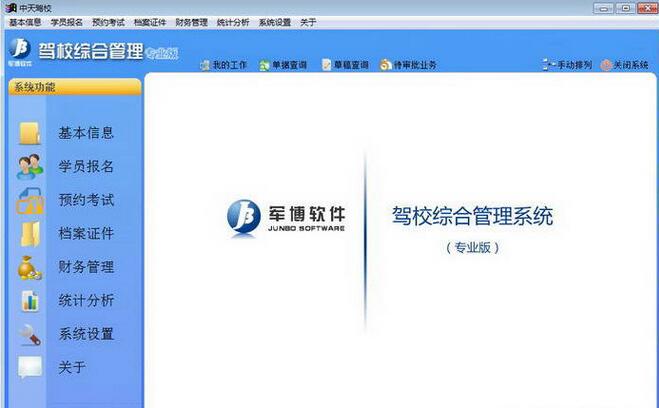Minimize the 中天驾校 window
Image resolution: width=659 pixels, height=408 pixels.
[604, 8]
